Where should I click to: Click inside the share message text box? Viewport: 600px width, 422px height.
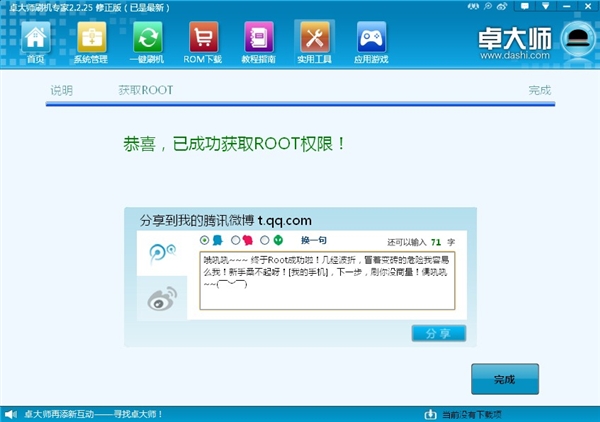[x=327, y=280]
